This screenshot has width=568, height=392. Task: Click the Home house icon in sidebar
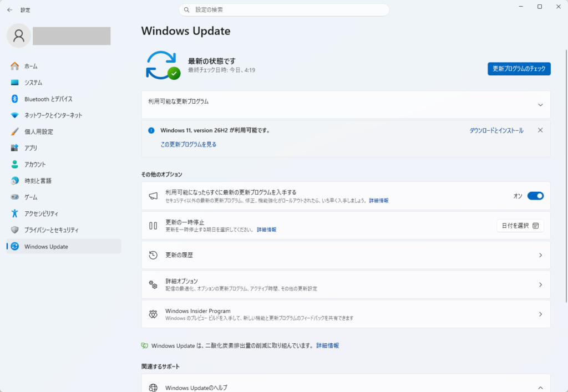click(x=14, y=66)
